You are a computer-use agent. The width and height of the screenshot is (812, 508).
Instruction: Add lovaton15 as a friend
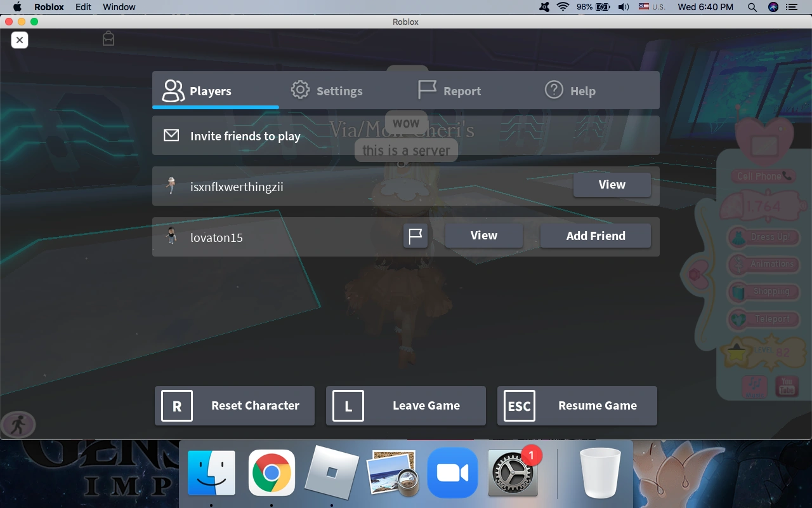pos(596,236)
